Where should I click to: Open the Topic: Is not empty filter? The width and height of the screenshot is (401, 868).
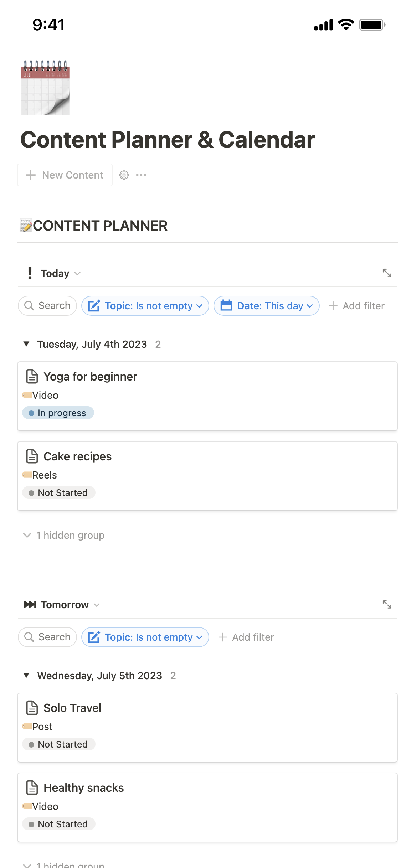145,305
